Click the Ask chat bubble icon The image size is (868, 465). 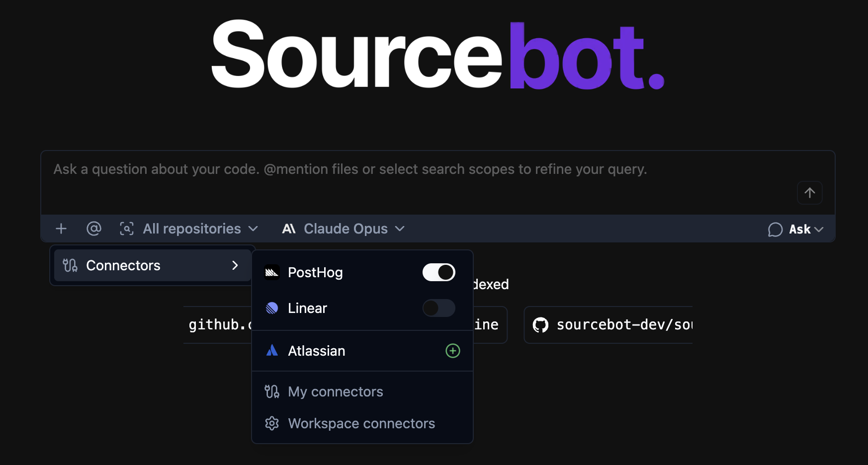(775, 230)
